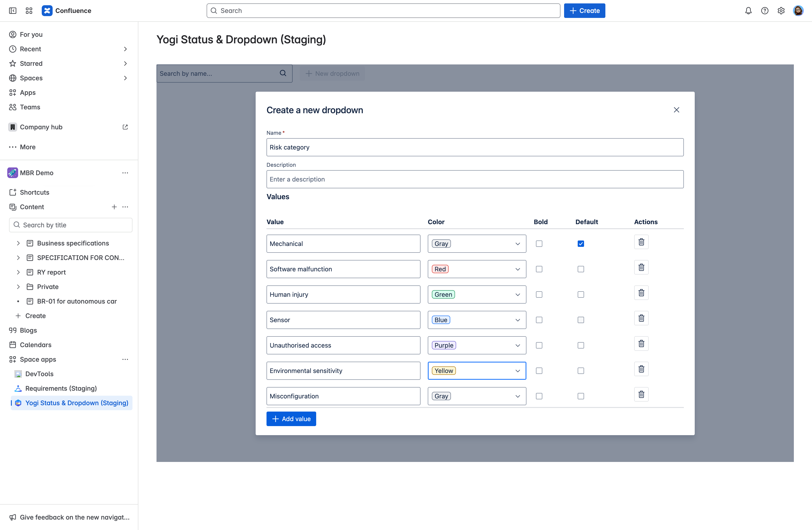Image resolution: width=812 pixels, height=530 pixels.
Task: Open the app switcher grid icon
Action: pos(29,11)
